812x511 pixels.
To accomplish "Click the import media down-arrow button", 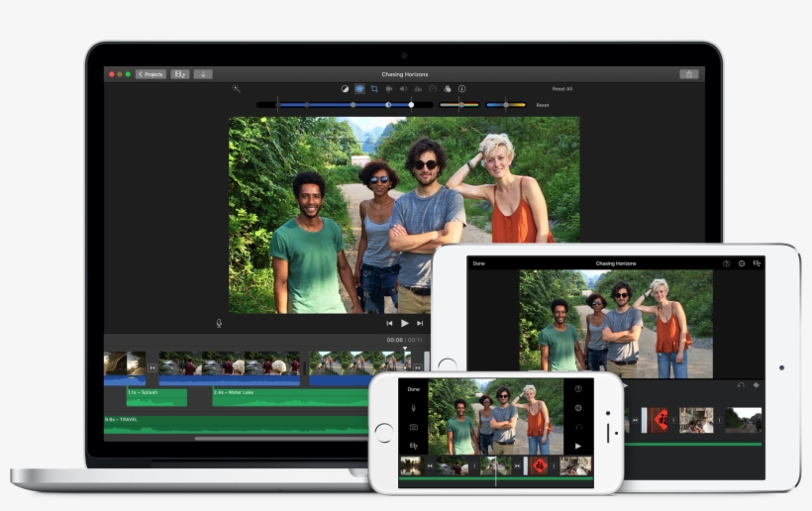I will (x=203, y=74).
